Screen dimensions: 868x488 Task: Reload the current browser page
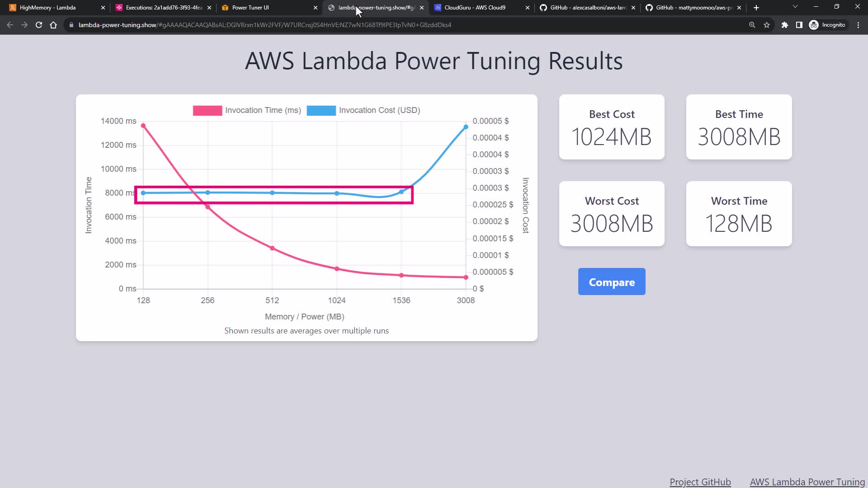(39, 25)
